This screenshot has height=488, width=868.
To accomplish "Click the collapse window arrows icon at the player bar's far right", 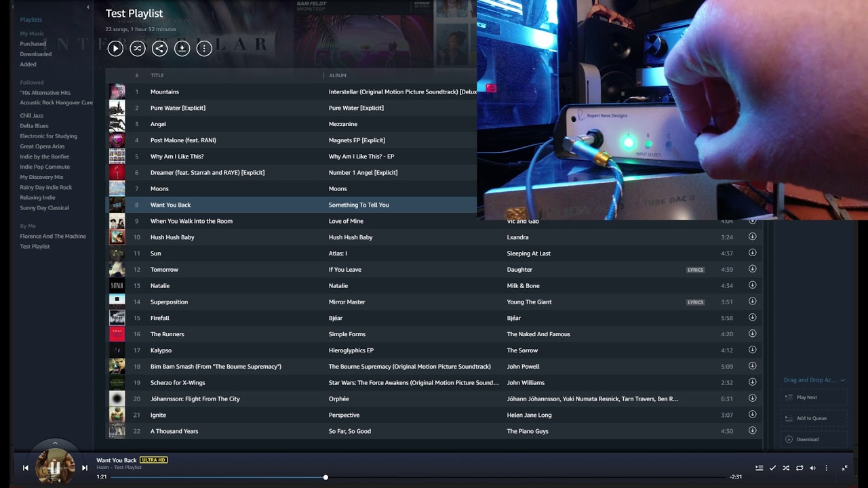I will pos(845,468).
